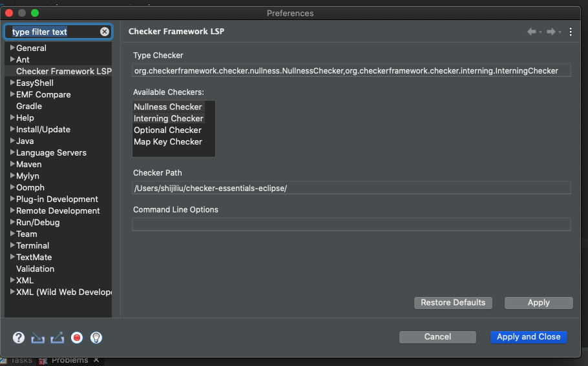Click the Export preferences icon
Screen dimensions: 588x366
point(58,338)
